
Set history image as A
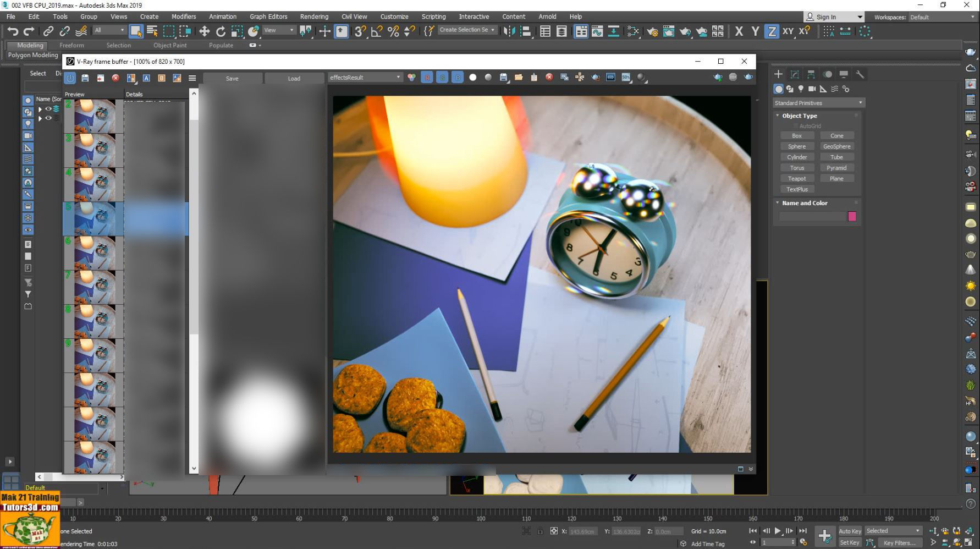[x=146, y=78]
